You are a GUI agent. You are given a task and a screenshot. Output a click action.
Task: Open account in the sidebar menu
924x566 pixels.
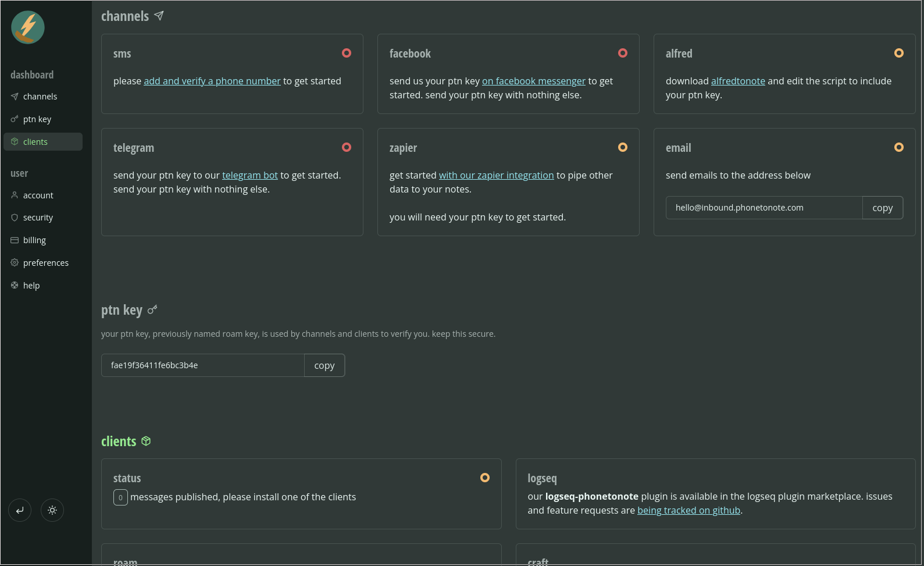43,195
